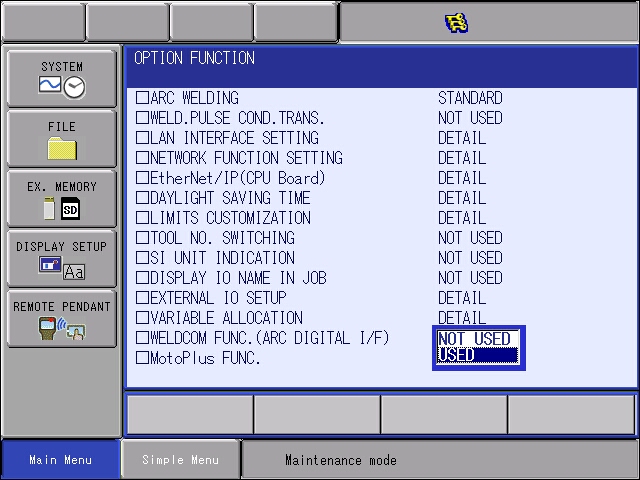This screenshot has width=640, height=480.
Task: Click the EXTERNAL IO SETUP label
Action: click(218, 298)
